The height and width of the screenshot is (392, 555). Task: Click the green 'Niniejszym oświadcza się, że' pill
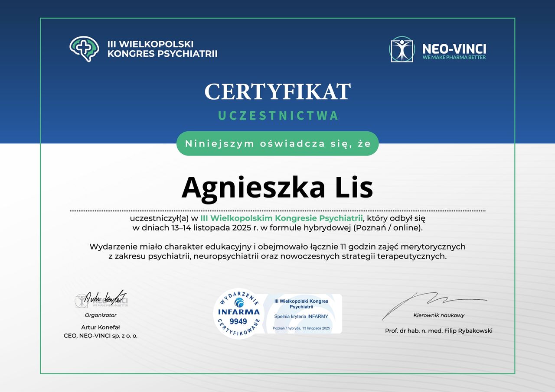[x=277, y=143]
